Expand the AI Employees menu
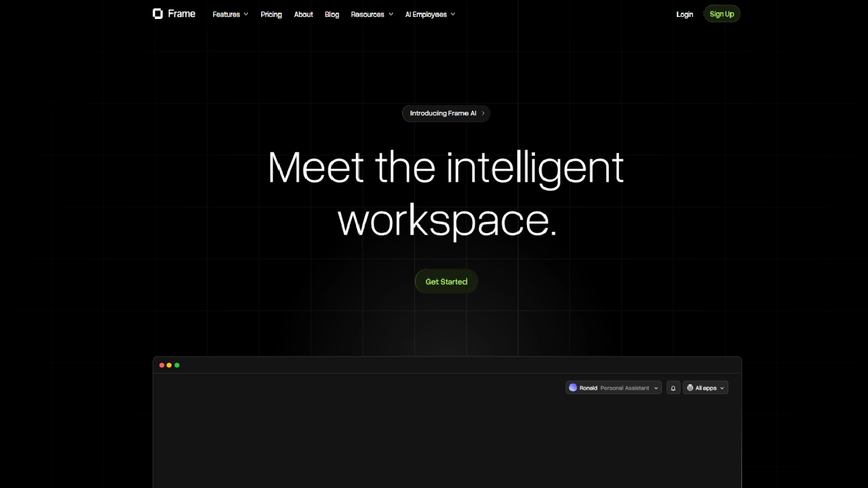The image size is (868, 488). (430, 14)
